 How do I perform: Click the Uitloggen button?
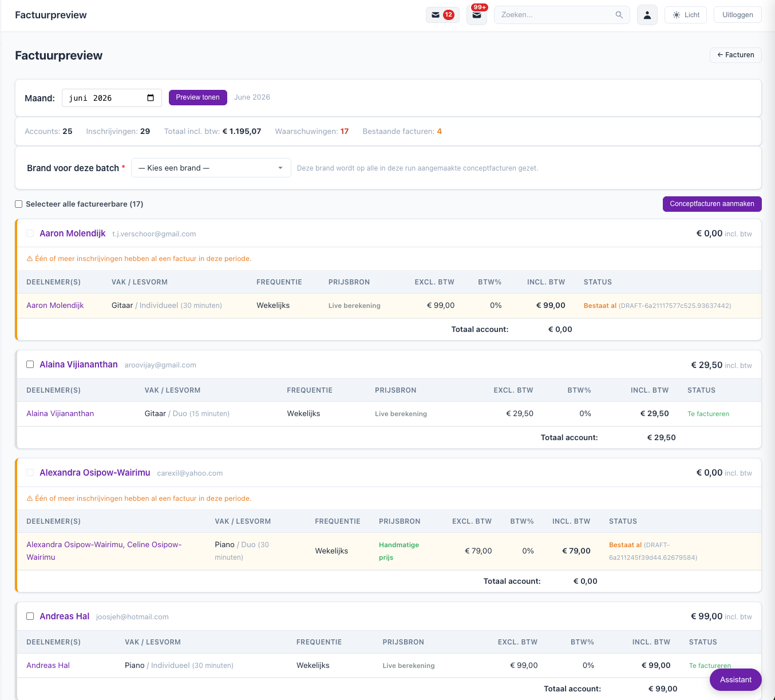[x=738, y=15]
